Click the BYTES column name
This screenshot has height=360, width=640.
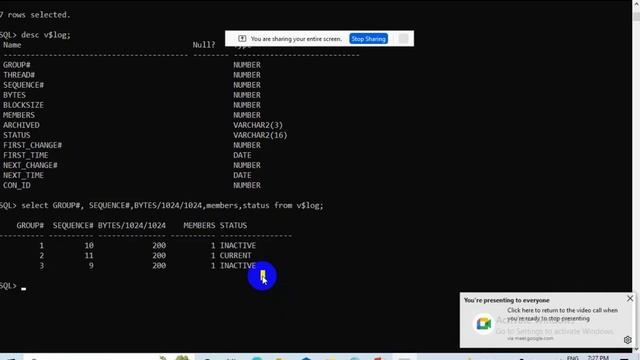pyautogui.click(x=14, y=95)
